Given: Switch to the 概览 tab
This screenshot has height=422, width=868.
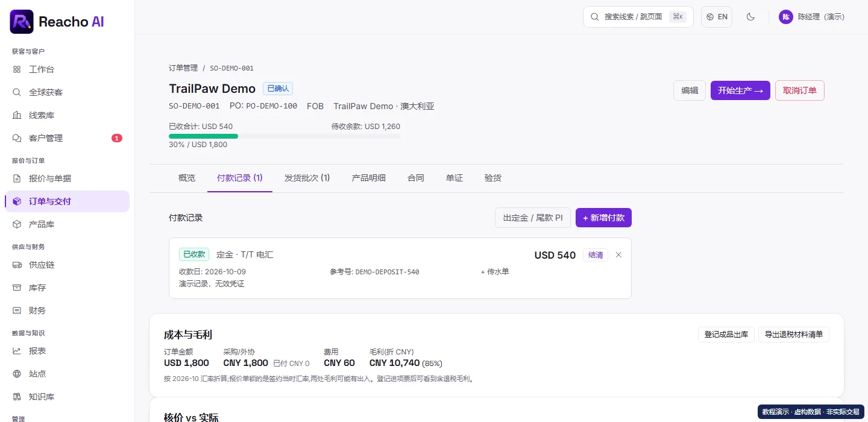Looking at the screenshot, I should (187, 178).
